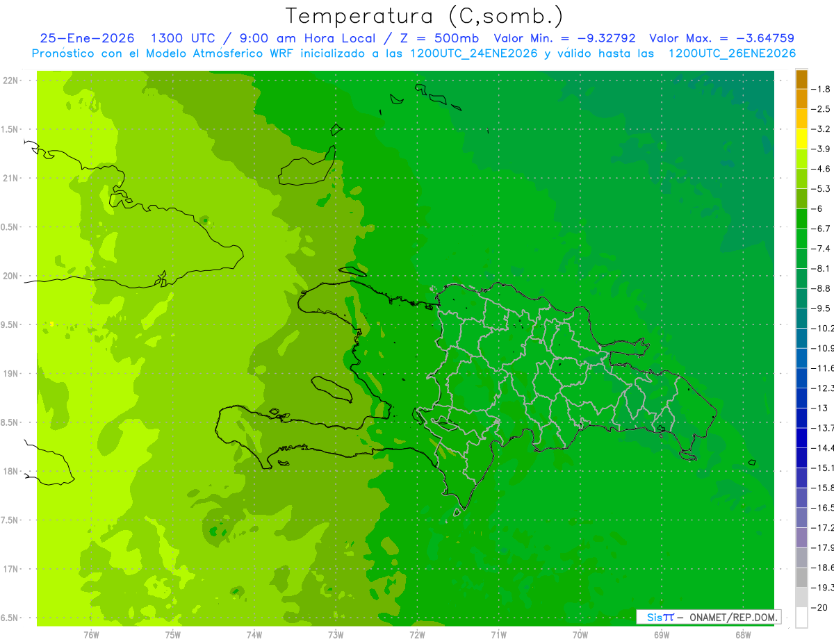Screen dimensions: 834x644
Task: Click the '1200UTC_26ENE2026' valid-until time
Action: pos(732,53)
